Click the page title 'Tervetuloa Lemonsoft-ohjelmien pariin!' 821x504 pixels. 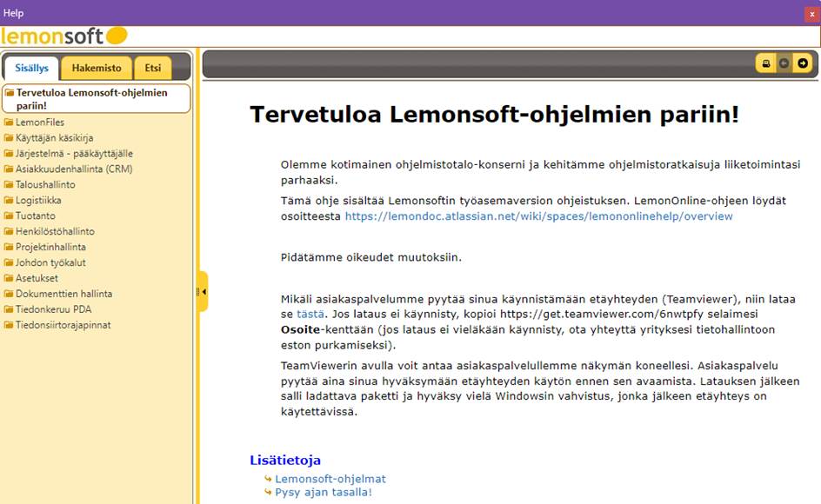tap(494, 114)
